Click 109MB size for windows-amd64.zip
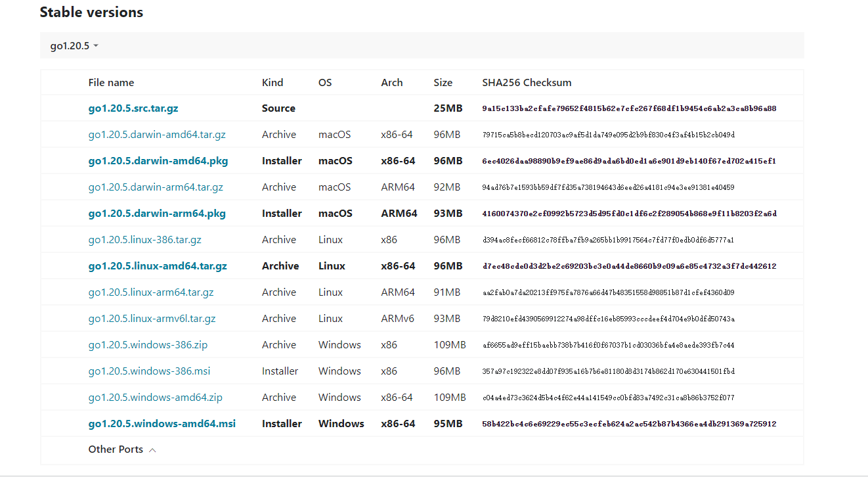Viewport: 868px width, 483px height. coord(450,398)
